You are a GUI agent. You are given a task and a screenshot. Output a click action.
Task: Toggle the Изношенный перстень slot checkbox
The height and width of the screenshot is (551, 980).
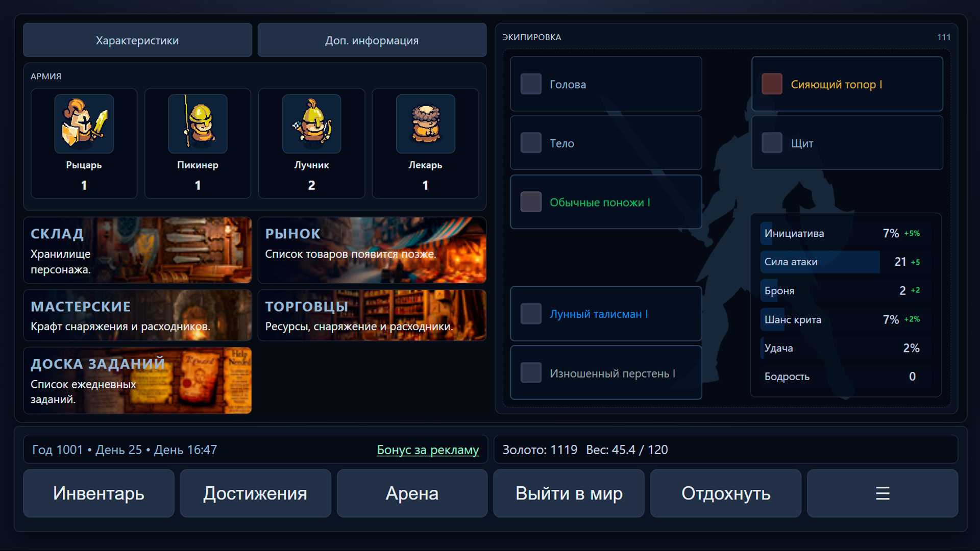coord(531,372)
